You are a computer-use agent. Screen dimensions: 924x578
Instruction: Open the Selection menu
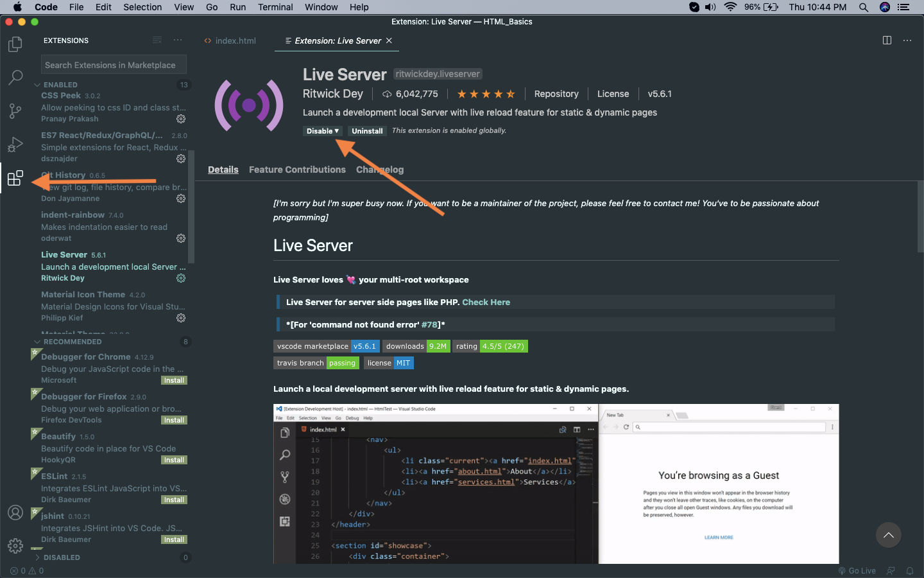[142, 7]
